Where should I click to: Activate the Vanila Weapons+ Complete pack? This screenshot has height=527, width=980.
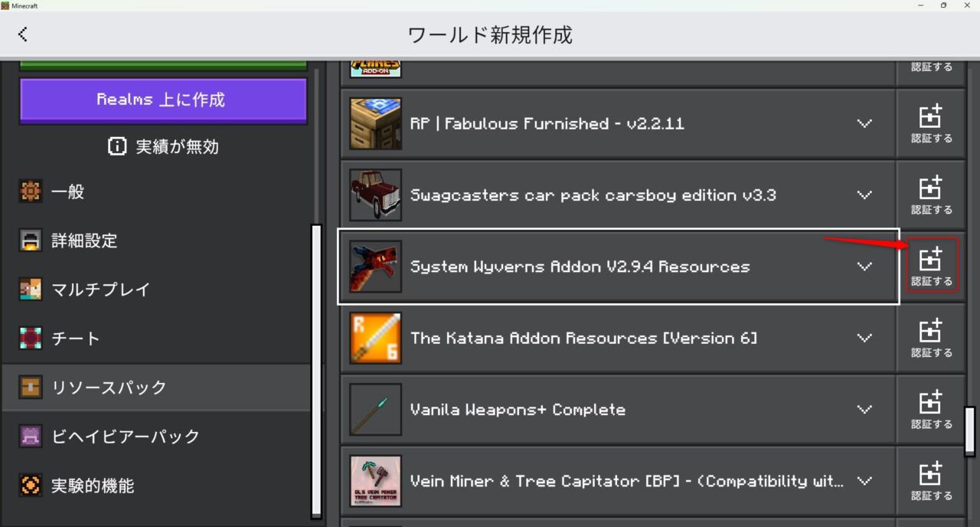(x=931, y=408)
